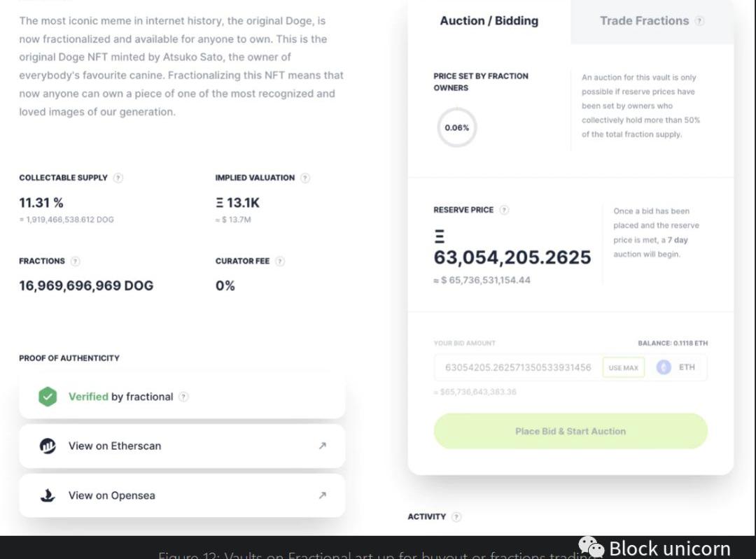Open external arrow for View on Opensea
756x559 pixels.
[x=322, y=495]
